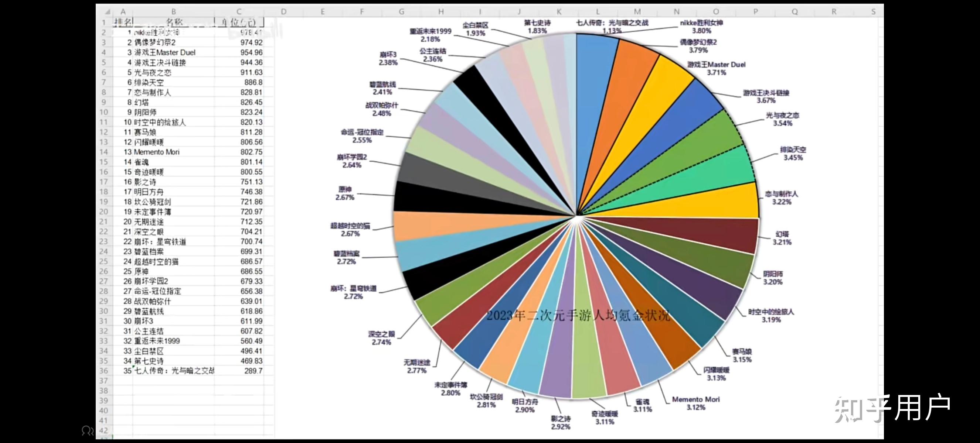Select the cell 明日方舟 in column B

coord(173,192)
